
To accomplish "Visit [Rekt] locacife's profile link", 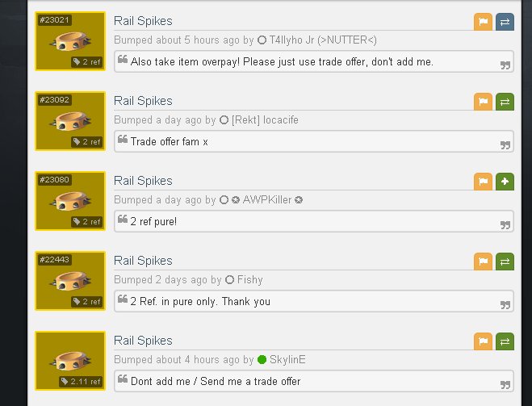I will coord(265,120).
